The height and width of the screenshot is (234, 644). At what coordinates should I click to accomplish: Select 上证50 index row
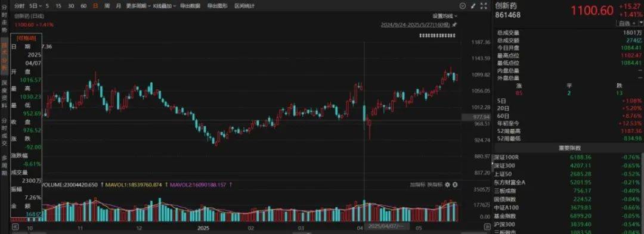click(568, 174)
